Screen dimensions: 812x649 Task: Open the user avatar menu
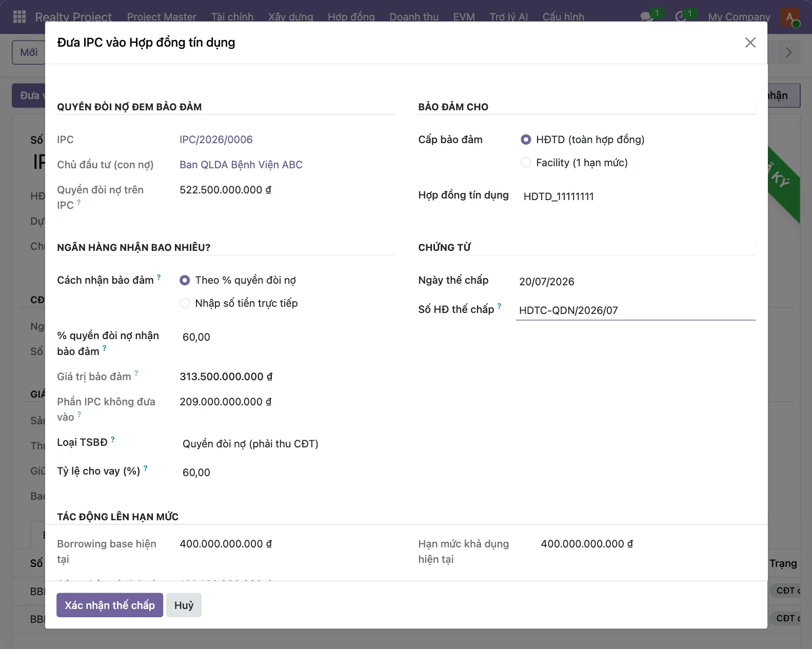(789, 17)
